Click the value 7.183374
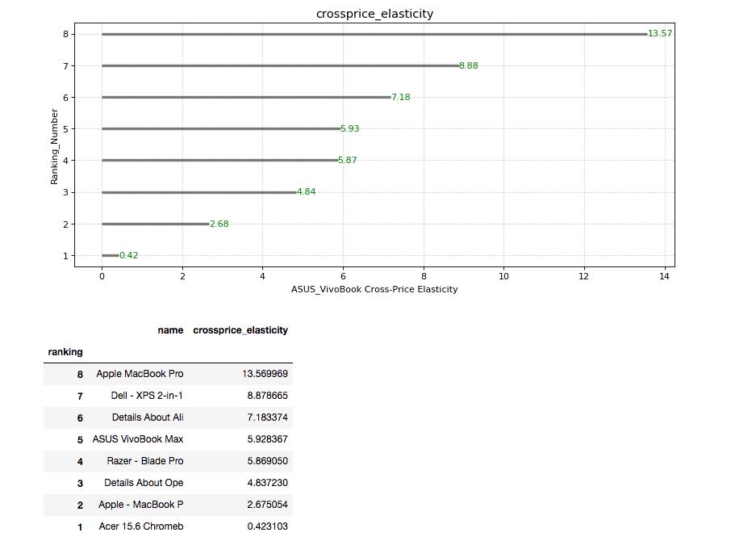 tap(268, 417)
